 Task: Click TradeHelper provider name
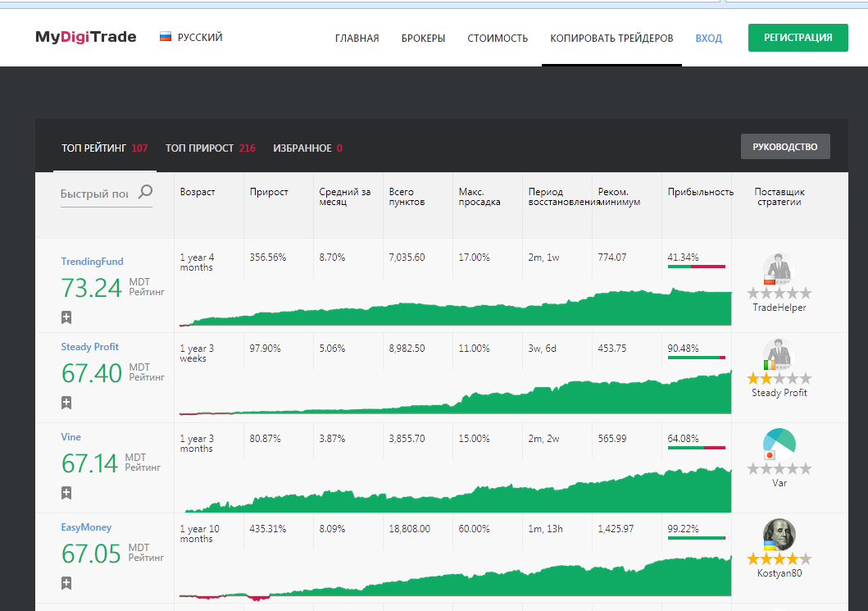point(779,308)
